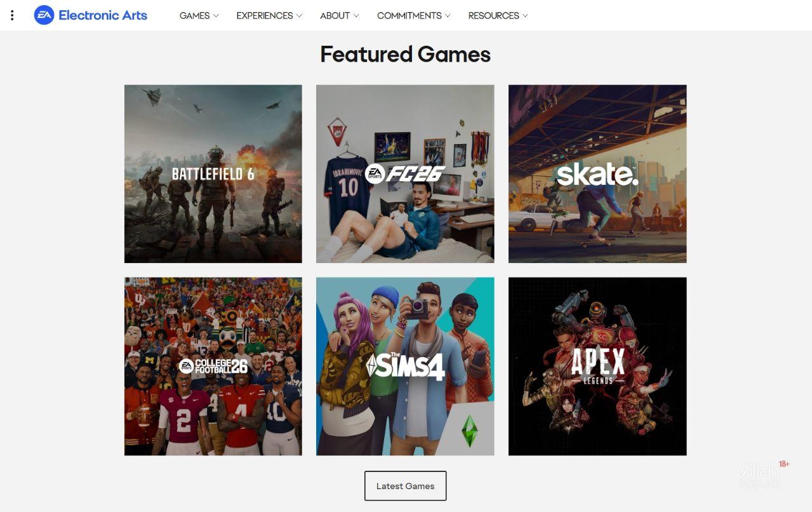
Task: Click the Latest Games button
Action: [x=405, y=486]
